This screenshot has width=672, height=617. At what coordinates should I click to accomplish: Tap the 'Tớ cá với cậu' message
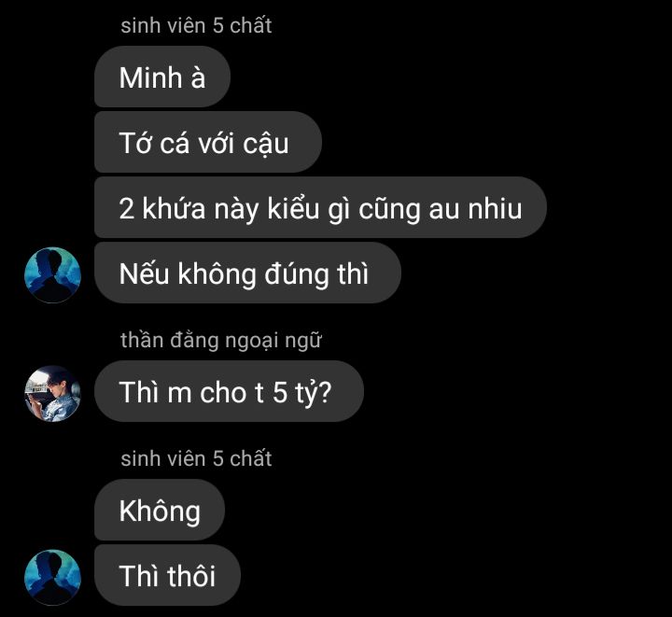pos(208,142)
